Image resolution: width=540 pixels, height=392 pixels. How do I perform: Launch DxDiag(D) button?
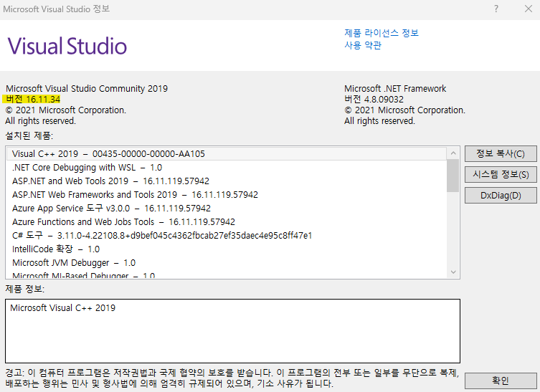pyautogui.click(x=501, y=196)
